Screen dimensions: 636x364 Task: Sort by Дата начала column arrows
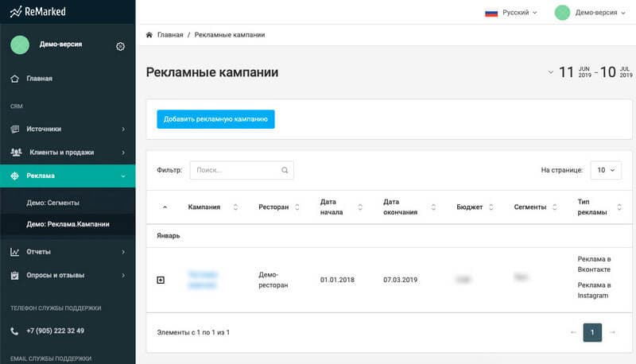pyautogui.click(x=360, y=207)
